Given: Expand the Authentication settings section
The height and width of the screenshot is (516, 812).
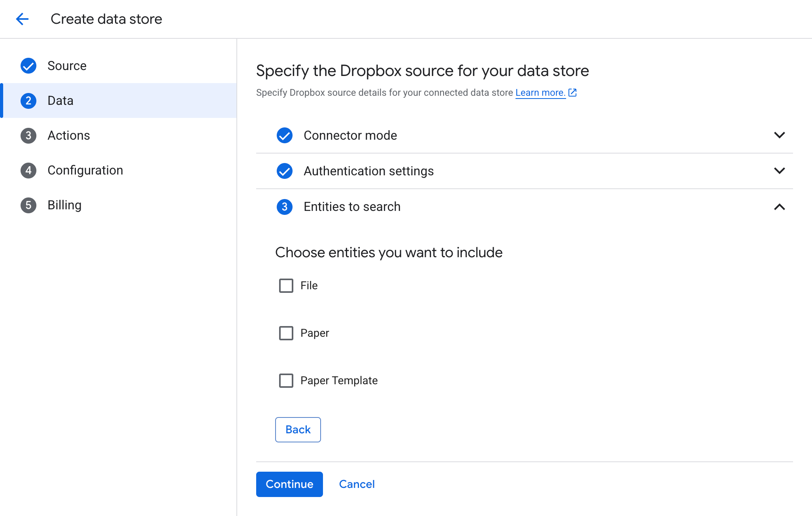Looking at the screenshot, I should [x=780, y=171].
